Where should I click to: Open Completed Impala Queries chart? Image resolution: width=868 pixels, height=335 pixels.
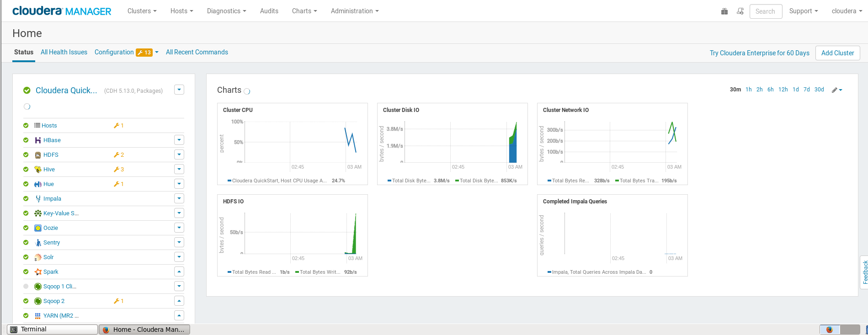575,202
